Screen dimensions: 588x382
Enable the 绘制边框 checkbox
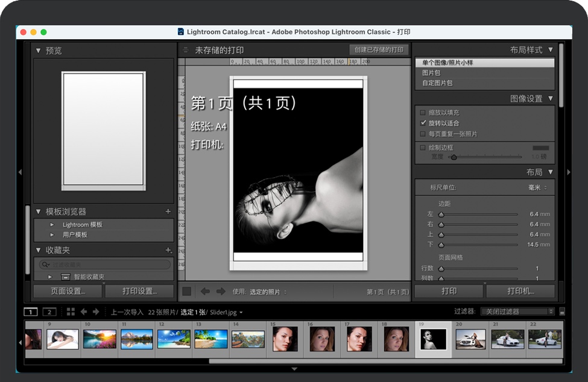(423, 148)
